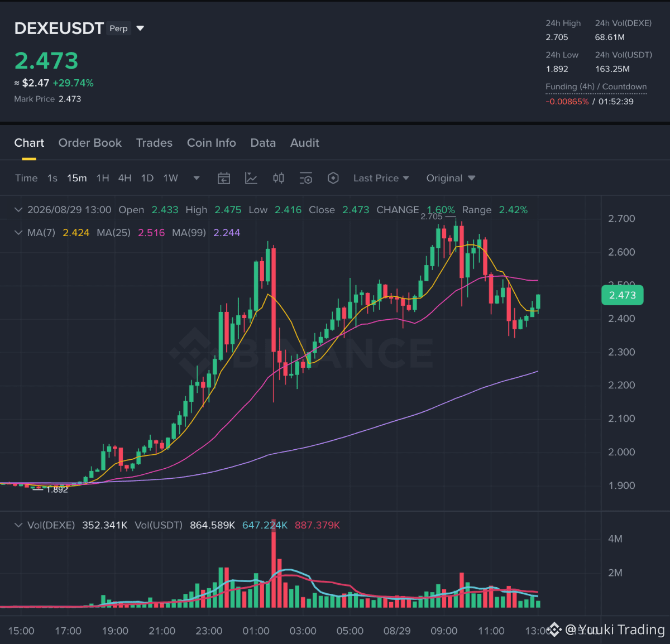Select the 4H interval
The image size is (670, 644).
pyautogui.click(x=125, y=178)
